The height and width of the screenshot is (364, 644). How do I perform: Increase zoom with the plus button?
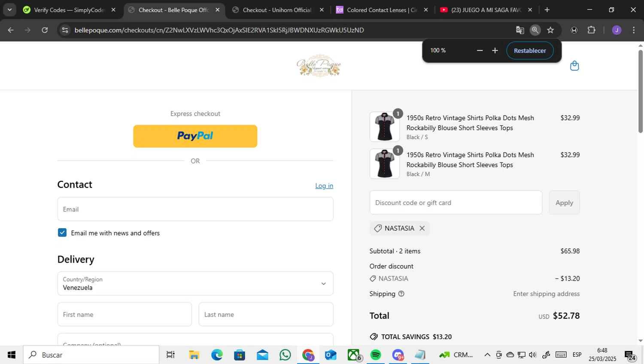pyautogui.click(x=495, y=51)
